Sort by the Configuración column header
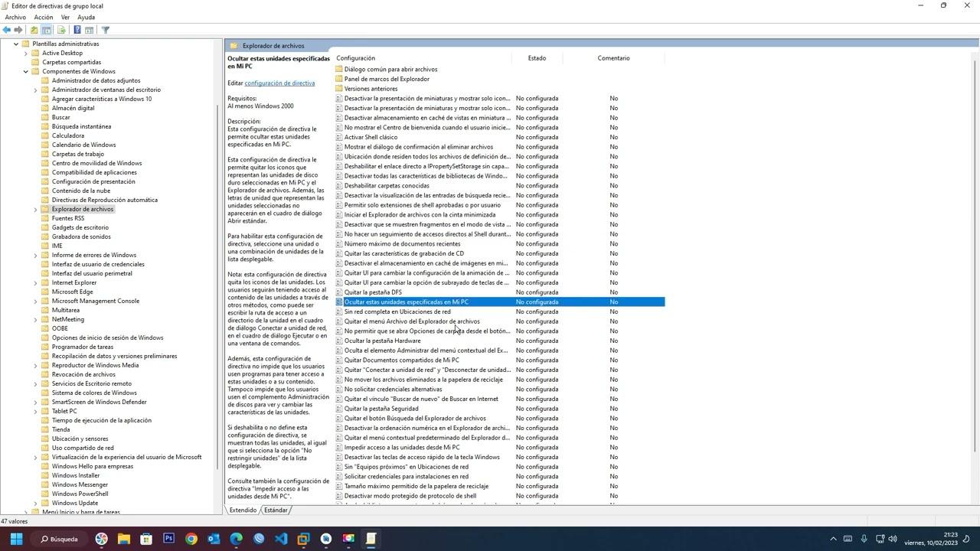Screen dimensions: 980x551 [423, 58]
